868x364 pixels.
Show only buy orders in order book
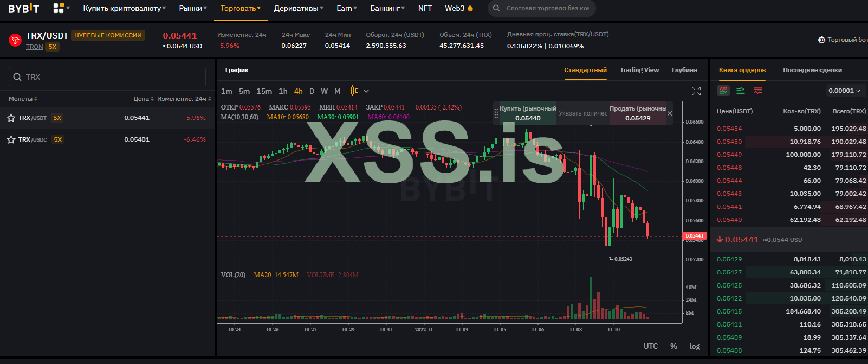741,91
